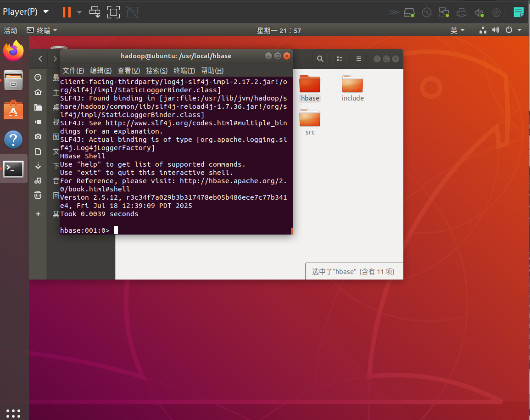Open the terminal 搜索(S) menu

click(156, 71)
